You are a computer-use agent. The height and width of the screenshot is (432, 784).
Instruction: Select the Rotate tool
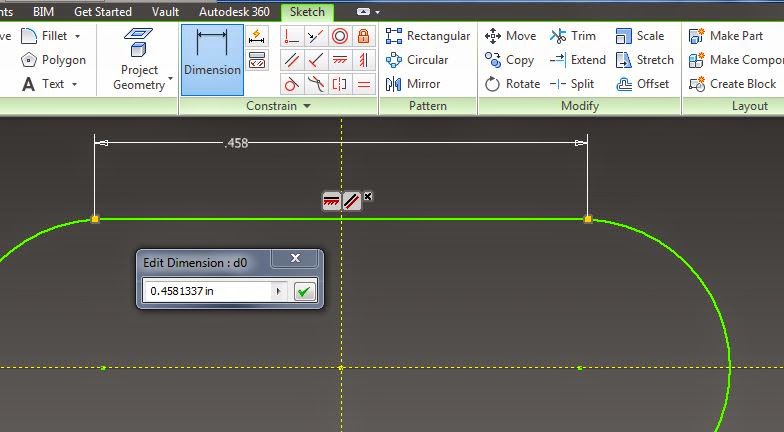[x=512, y=84]
